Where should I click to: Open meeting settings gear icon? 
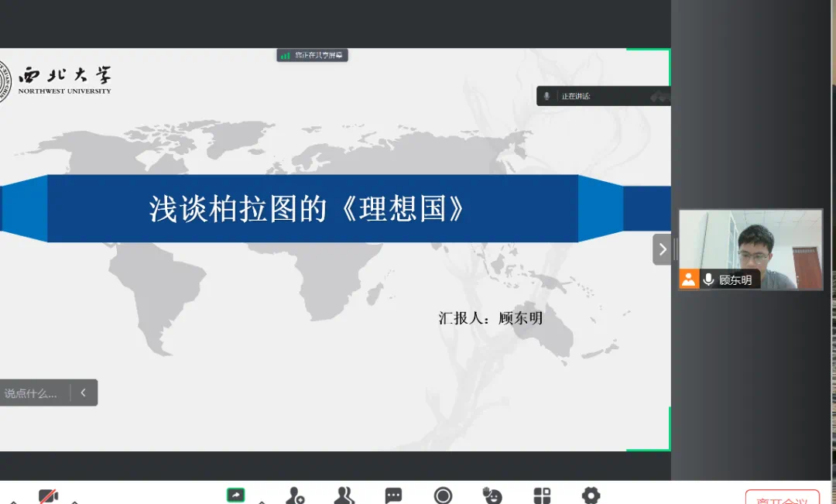pyautogui.click(x=591, y=495)
